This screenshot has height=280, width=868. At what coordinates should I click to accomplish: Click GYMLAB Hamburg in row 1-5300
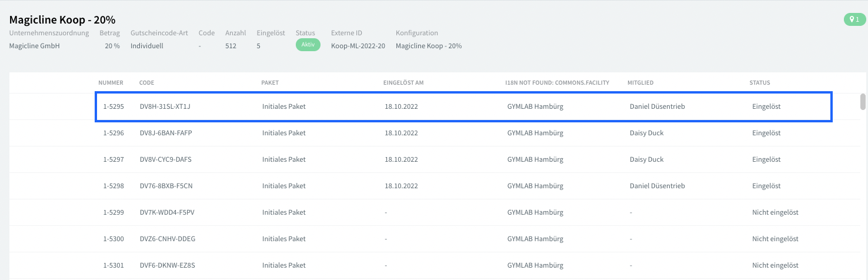(535, 239)
